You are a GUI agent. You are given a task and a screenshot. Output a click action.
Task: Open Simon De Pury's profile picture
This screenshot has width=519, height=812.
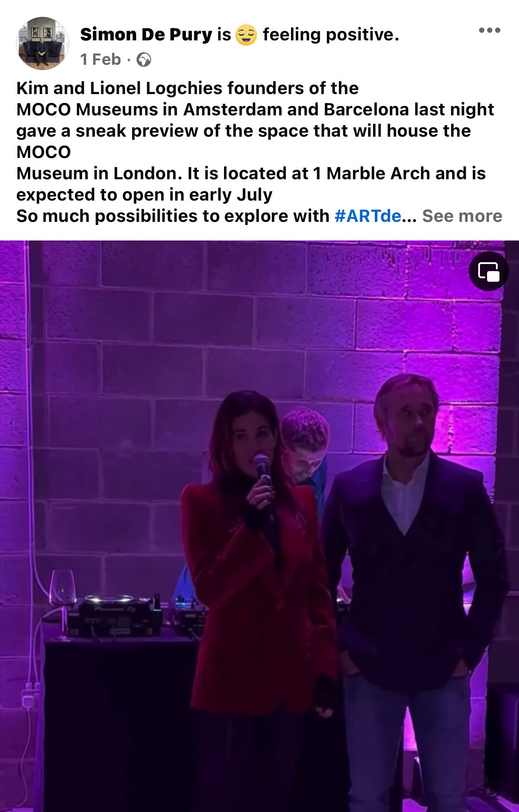point(43,43)
